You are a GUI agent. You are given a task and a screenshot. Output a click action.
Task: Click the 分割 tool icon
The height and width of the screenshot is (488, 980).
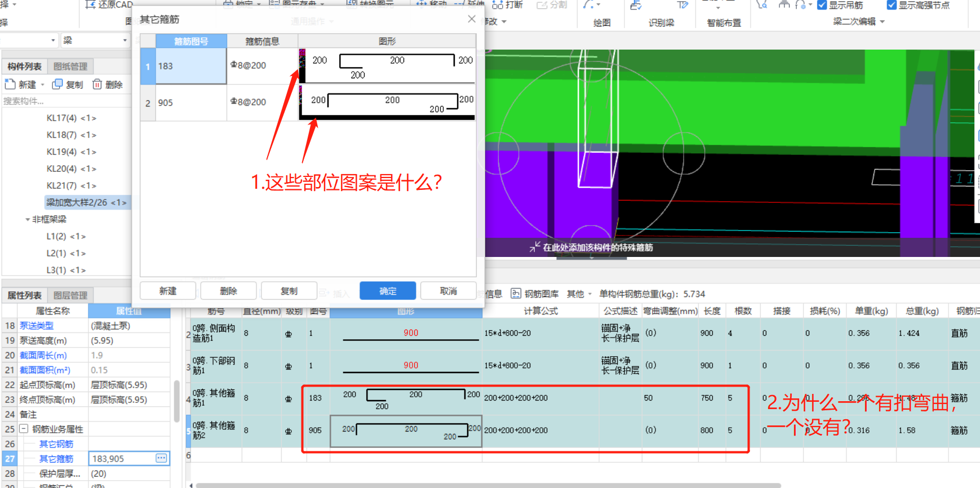pyautogui.click(x=542, y=5)
